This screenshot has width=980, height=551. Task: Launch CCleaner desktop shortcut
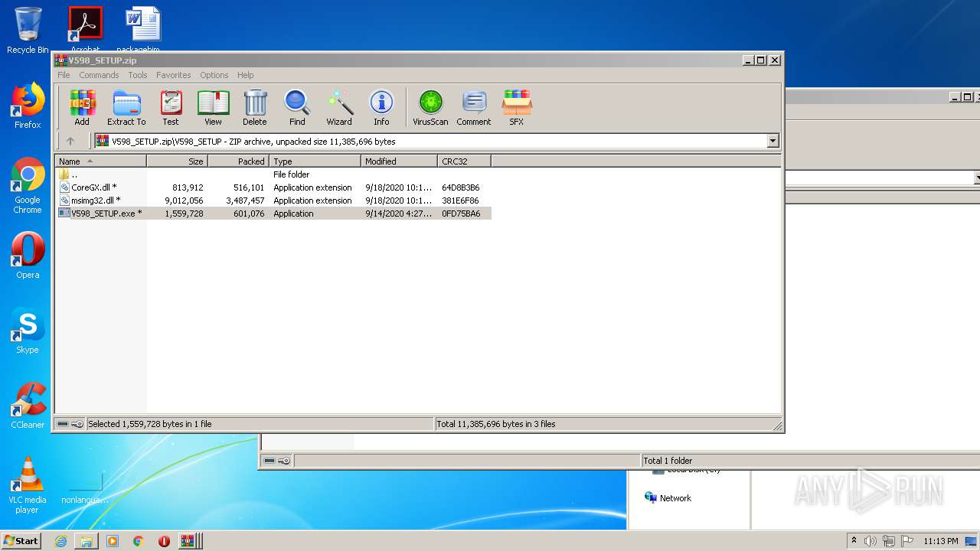coord(28,406)
